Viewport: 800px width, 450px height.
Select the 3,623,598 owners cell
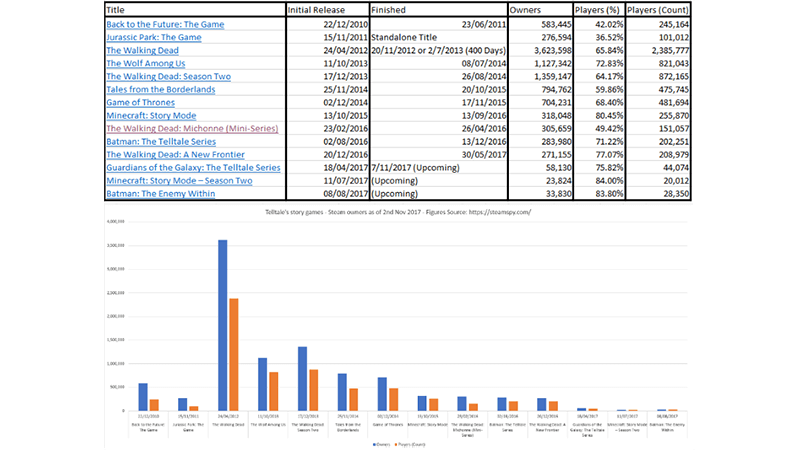[543, 49]
